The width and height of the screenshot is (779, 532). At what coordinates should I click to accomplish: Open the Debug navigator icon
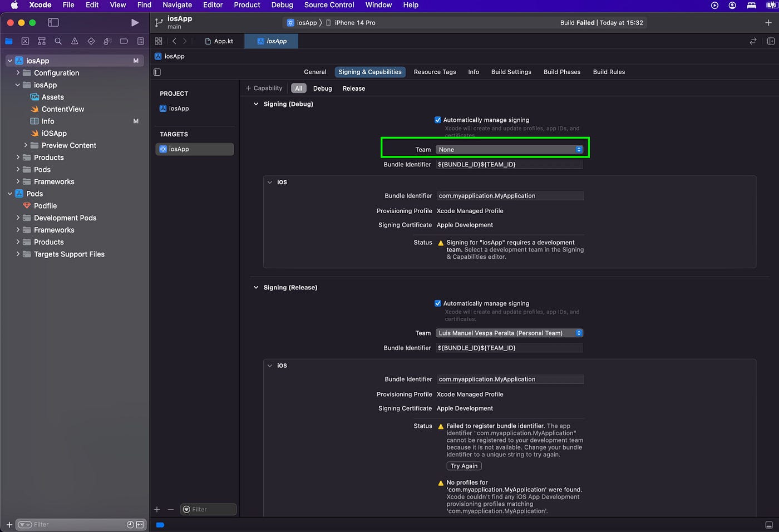(107, 41)
